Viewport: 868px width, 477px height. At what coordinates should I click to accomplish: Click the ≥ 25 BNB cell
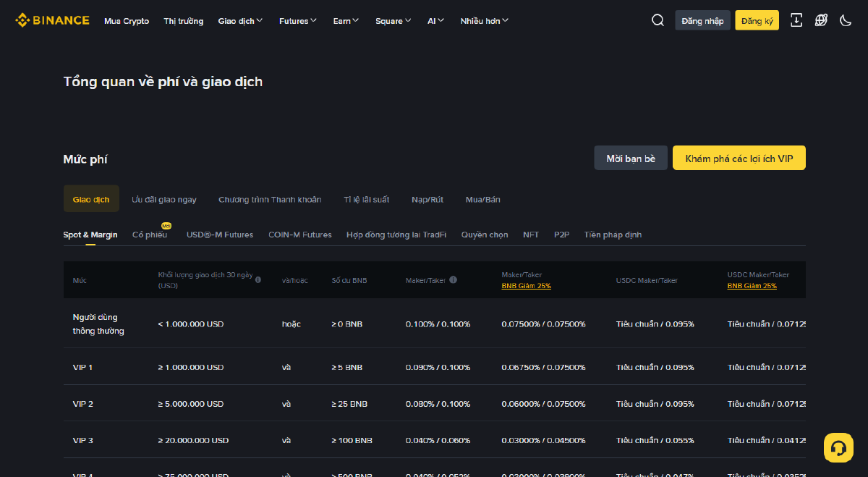349,404
